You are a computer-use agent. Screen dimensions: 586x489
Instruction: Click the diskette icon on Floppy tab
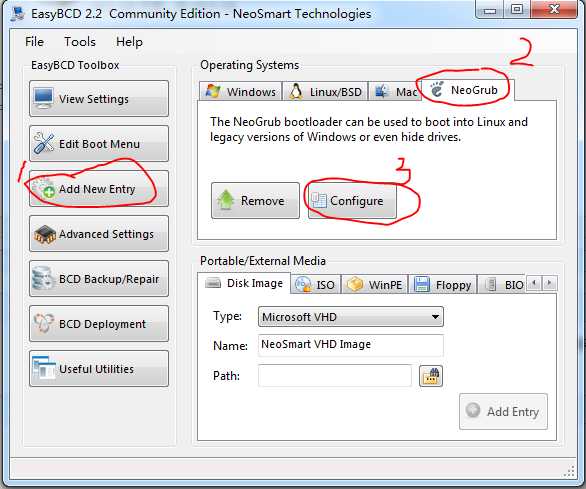[422, 285]
